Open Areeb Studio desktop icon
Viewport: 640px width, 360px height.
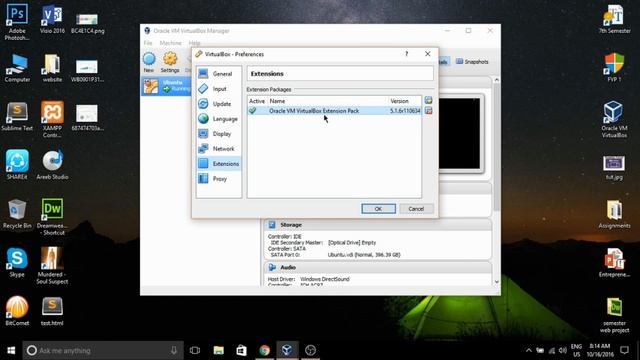point(52,165)
